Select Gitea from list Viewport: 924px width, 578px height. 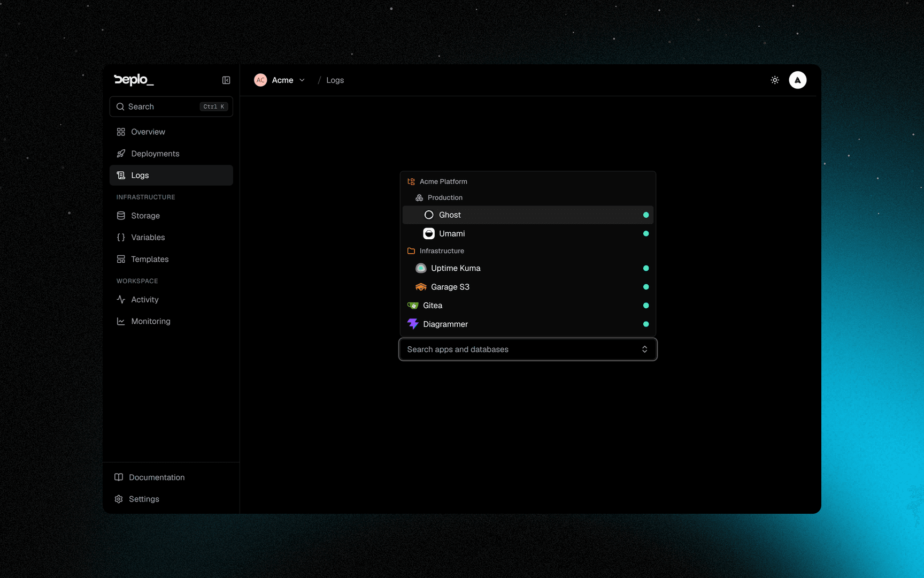pos(528,306)
